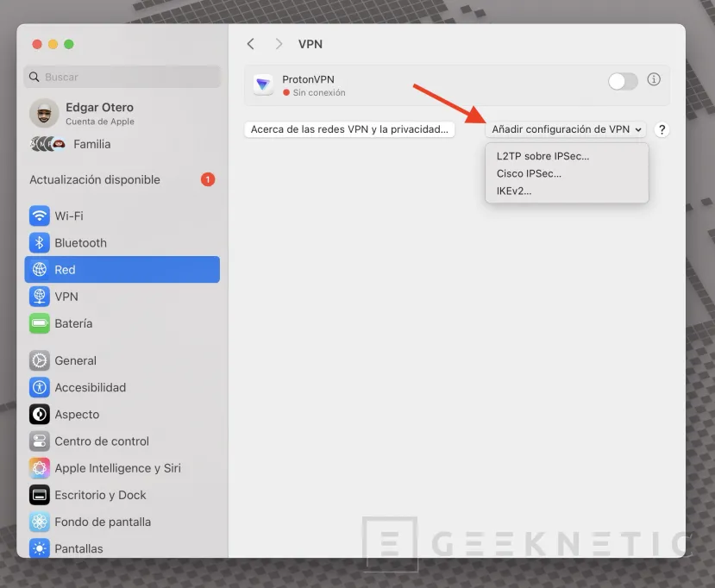Open Bluetooth settings via its icon
The width and height of the screenshot is (715, 588).
[x=39, y=242]
